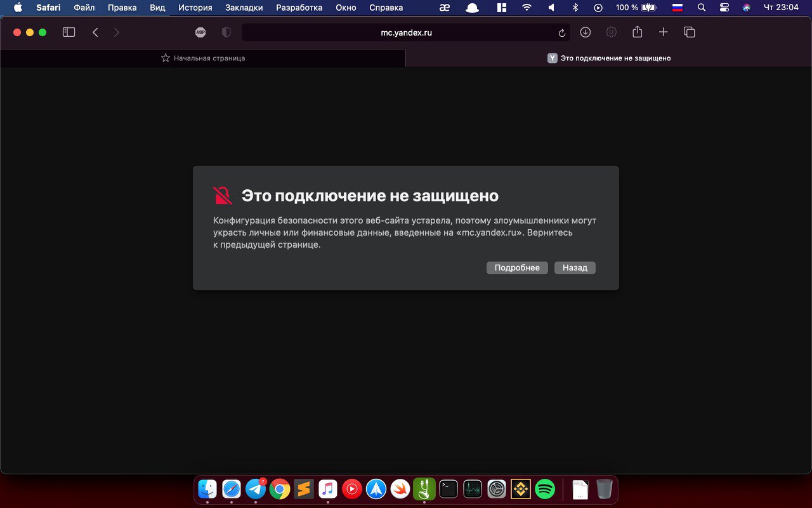Viewport: 812px width, 508px height.
Task: Open the Music app in Dock
Action: point(328,489)
